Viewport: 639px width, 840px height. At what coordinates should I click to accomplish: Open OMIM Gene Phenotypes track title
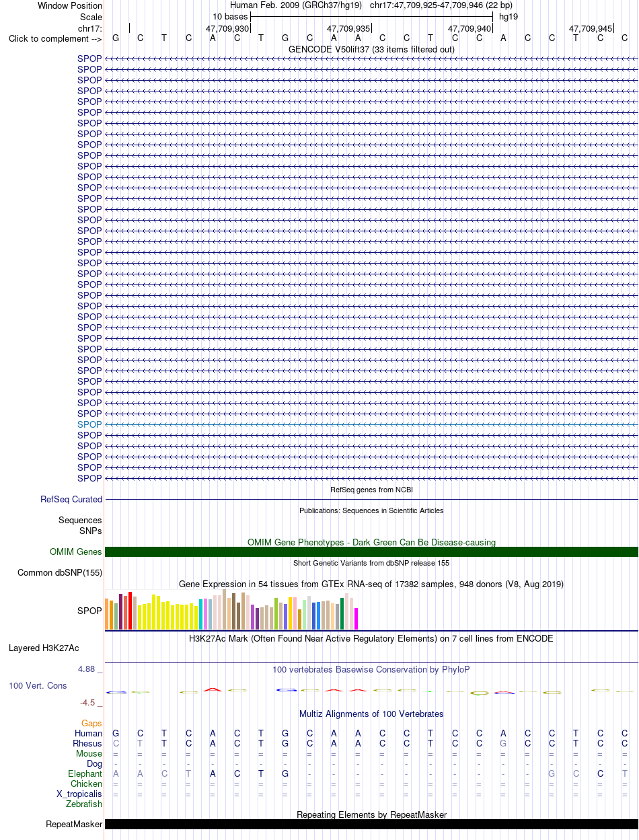pyautogui.click(x=371, y=542)
